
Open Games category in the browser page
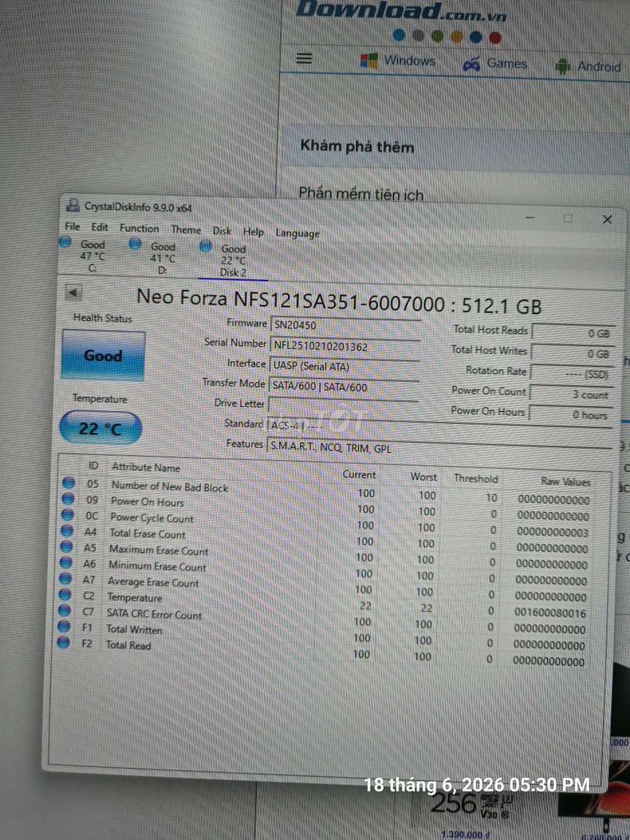point(495,64)
